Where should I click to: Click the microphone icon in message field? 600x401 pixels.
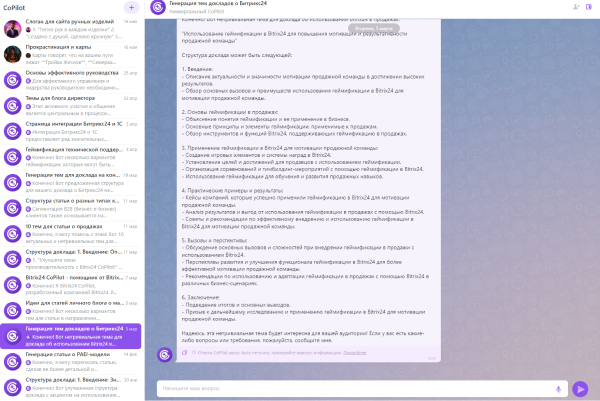tap(558, 389)
